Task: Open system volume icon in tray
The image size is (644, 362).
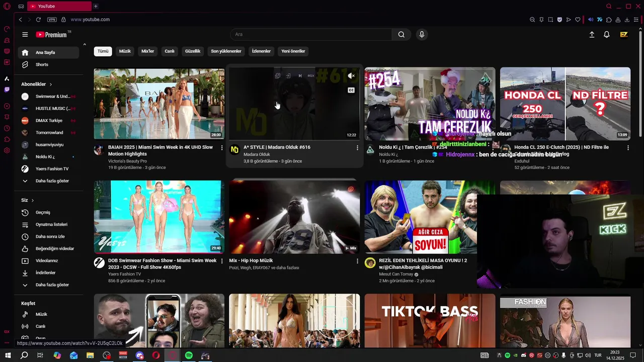Action: click(589, 355)
